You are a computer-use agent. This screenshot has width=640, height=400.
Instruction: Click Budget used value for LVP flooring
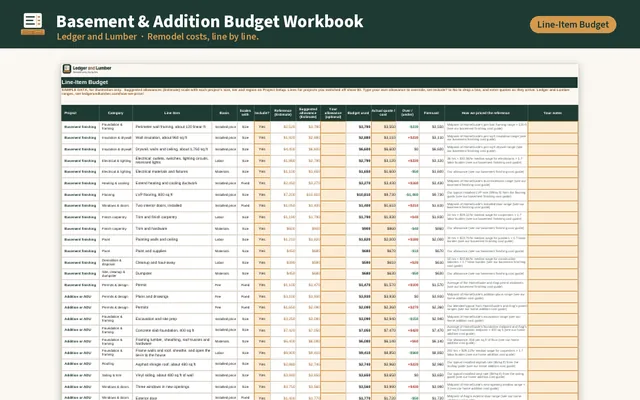coord(358,195)
